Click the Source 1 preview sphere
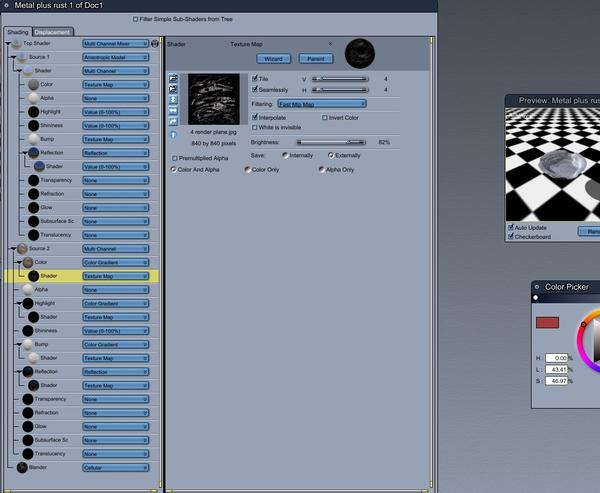 tap(22, 57)
